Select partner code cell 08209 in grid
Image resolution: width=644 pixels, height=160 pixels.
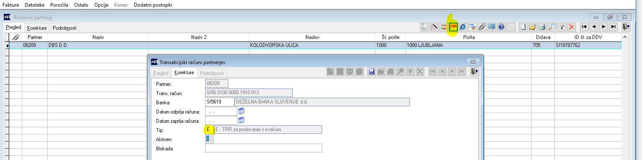[x=35, y=45]
